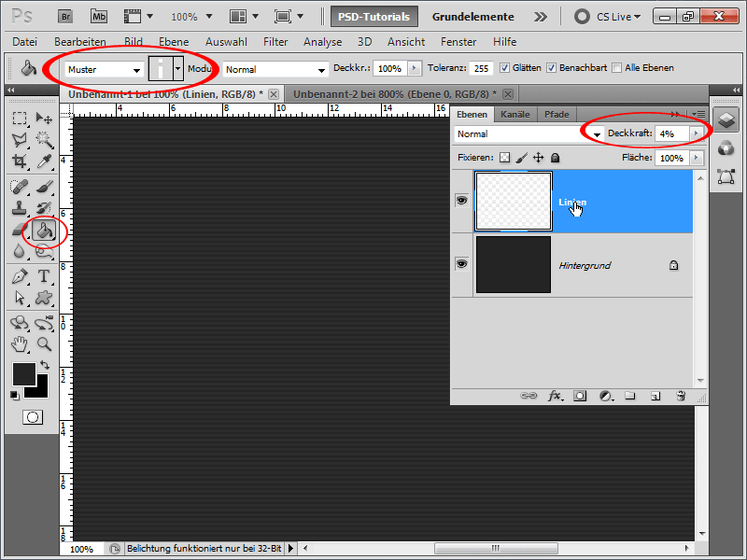Open the Datei menu

pos(25,42)
